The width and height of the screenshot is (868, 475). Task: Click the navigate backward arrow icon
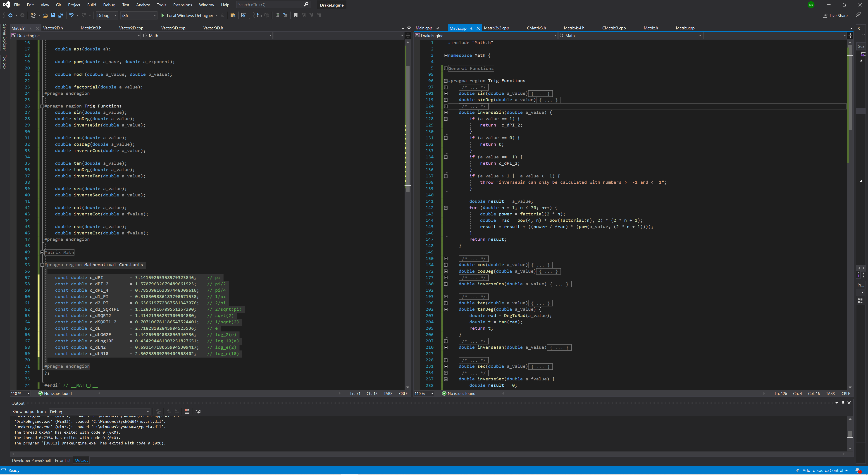pyautogui.click(x=10, y=15)
